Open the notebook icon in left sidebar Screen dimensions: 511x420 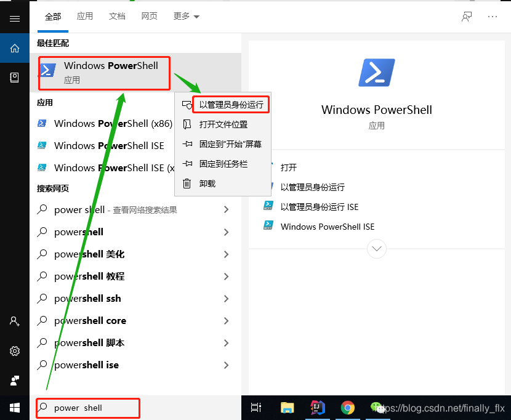click(x=15, y=78)
